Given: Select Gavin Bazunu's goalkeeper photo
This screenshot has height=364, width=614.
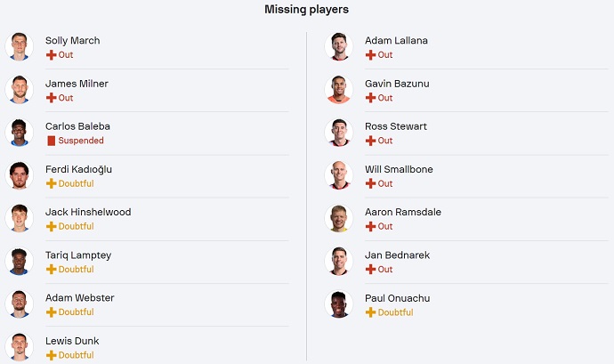Looking at the screenshot, I should pos(338,90).
